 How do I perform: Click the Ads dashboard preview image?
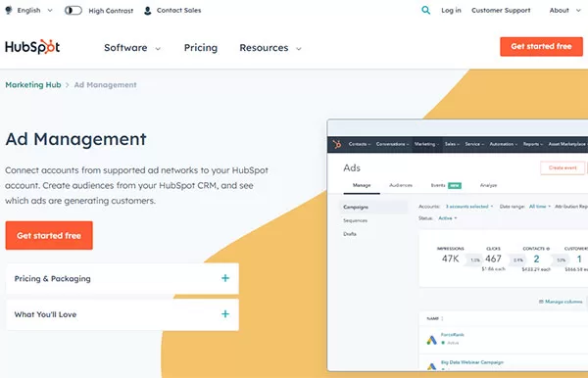458,246
